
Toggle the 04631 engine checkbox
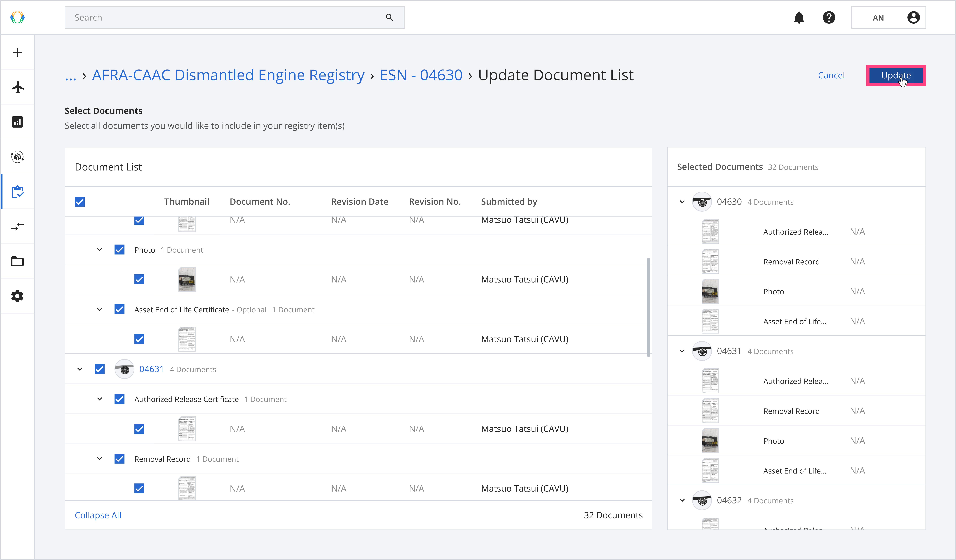point(99,369)
